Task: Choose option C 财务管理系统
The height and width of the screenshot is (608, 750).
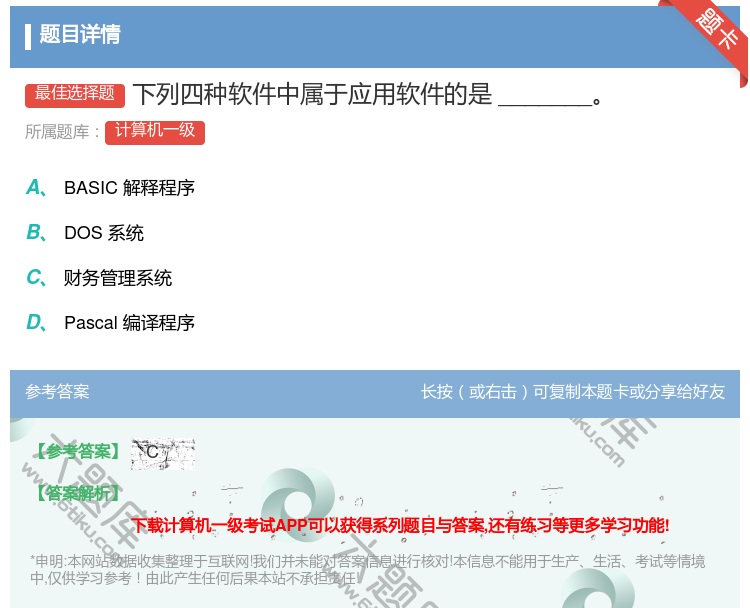Action: tap(99, 278)
